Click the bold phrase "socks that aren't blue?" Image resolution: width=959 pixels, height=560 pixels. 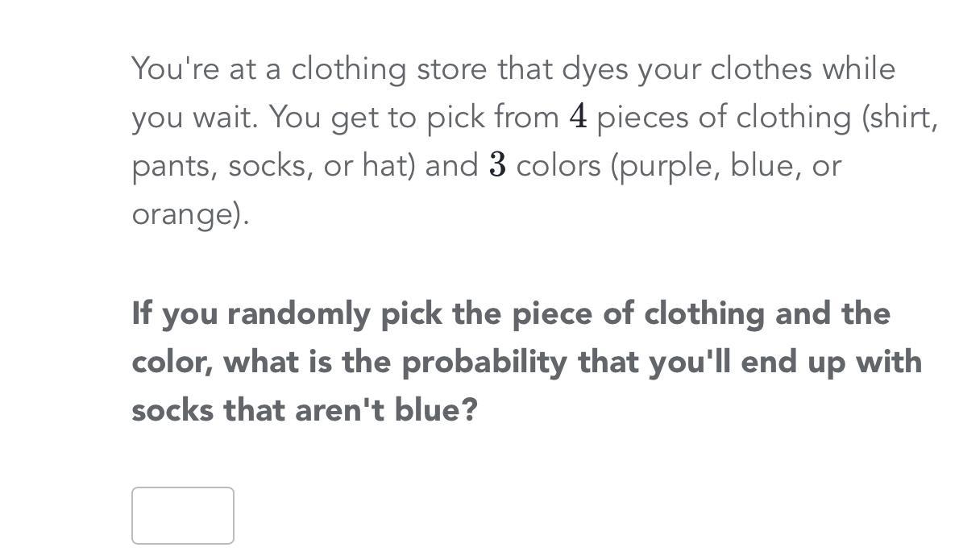305,410
